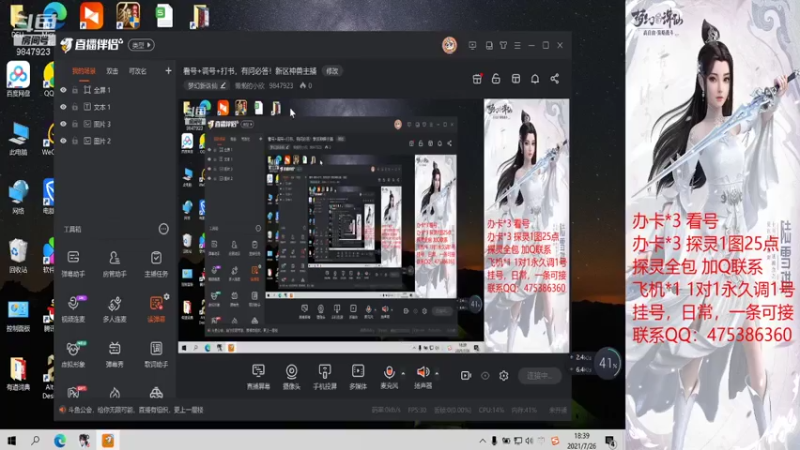Add a multimedia source (多媒体)

(358, 377)
